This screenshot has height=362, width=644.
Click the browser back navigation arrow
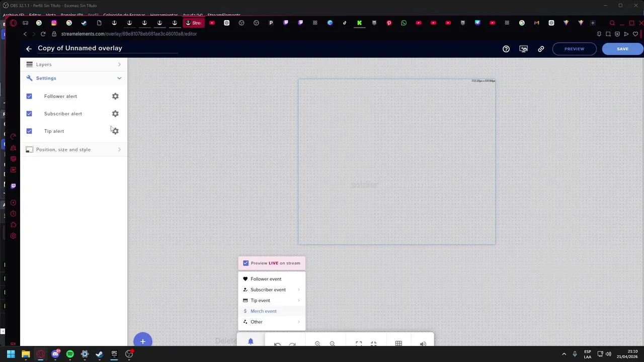point(25,34)
